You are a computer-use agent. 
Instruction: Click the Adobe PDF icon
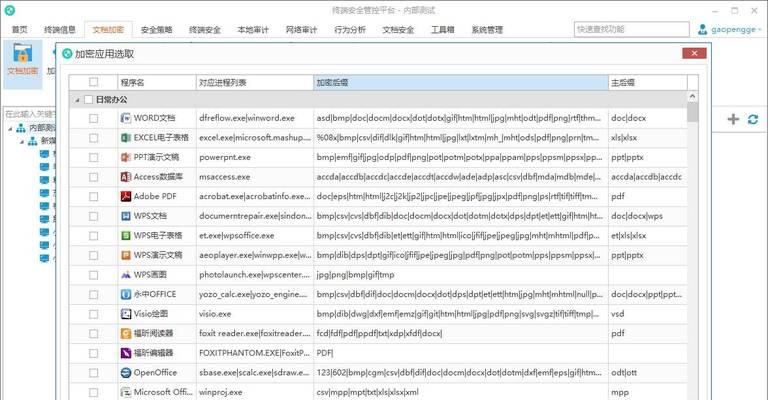[126, 196]
